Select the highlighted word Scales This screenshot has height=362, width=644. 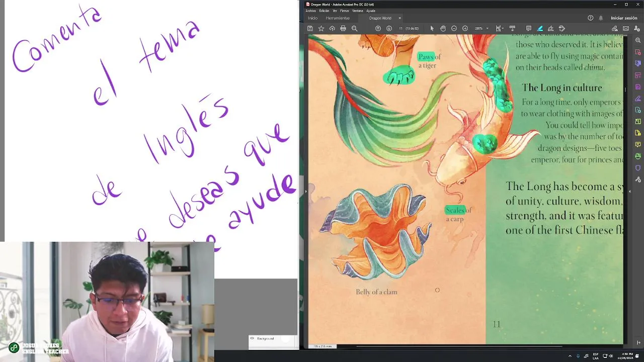pos(455,210)
